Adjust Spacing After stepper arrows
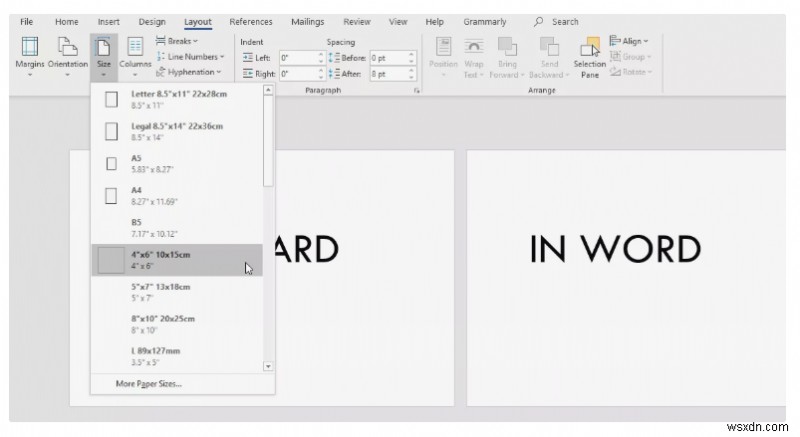Screen dimensions: 800x437 pos(412,74)
